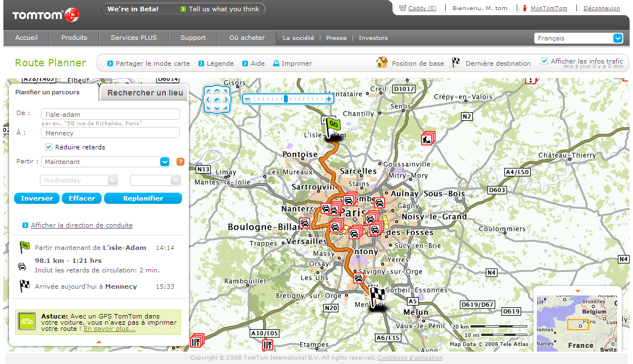Open the Imprimer route icon

pos(292,63)
